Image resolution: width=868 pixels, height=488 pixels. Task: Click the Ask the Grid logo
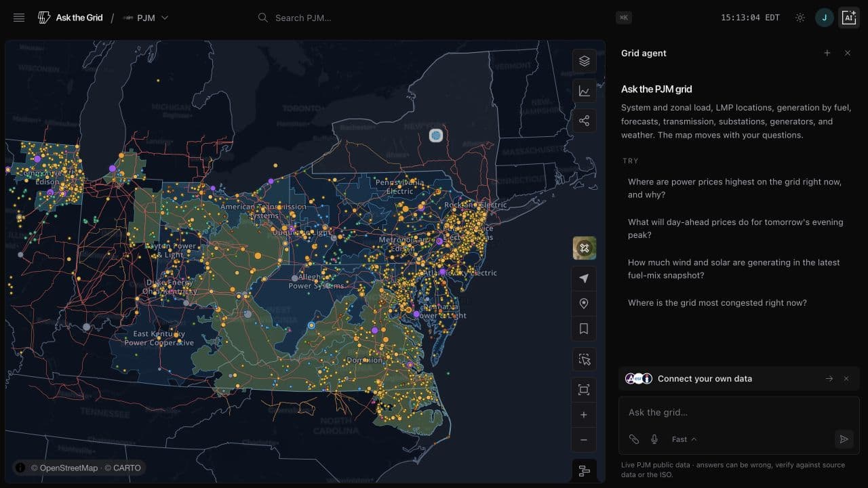(70, 18)
